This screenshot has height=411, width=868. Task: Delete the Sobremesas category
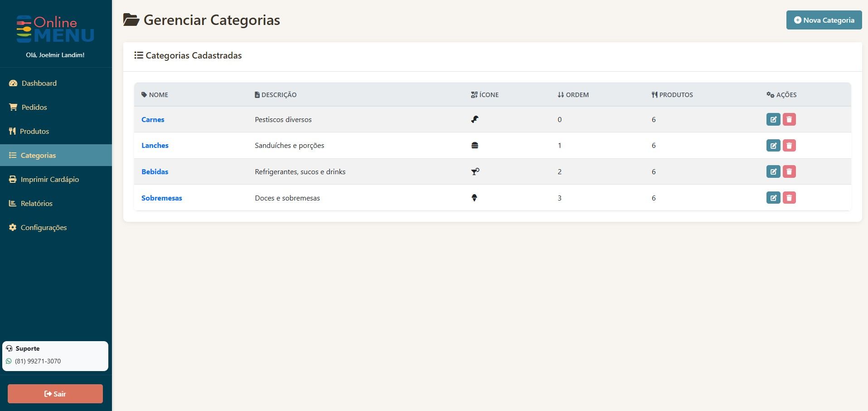790,197
